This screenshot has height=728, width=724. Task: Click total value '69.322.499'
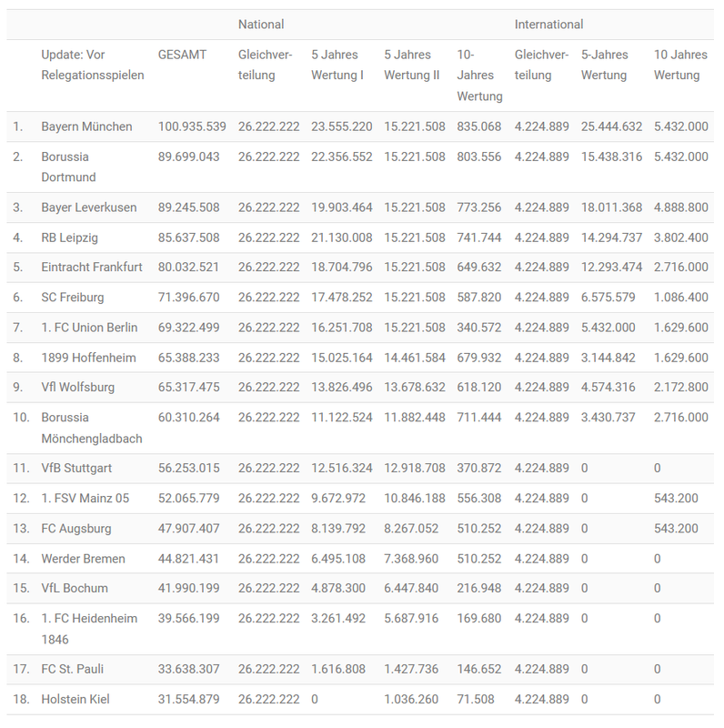coord(188,328)
